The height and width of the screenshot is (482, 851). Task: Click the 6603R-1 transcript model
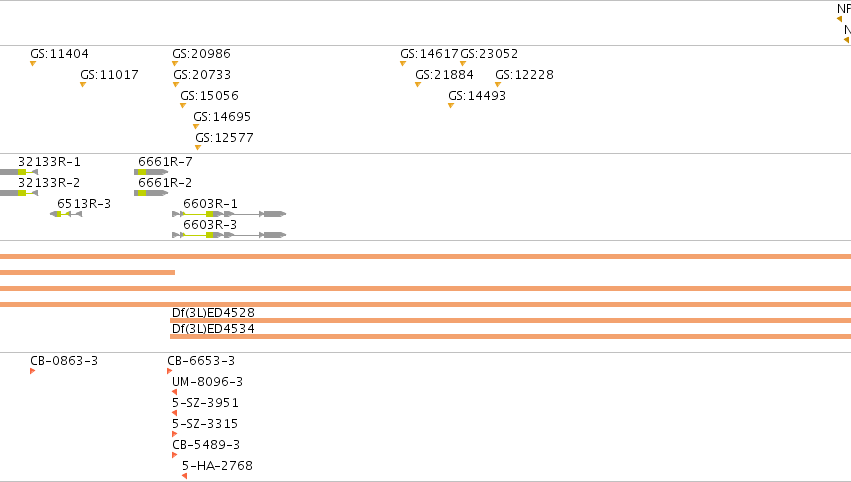(x=229, y=214)
